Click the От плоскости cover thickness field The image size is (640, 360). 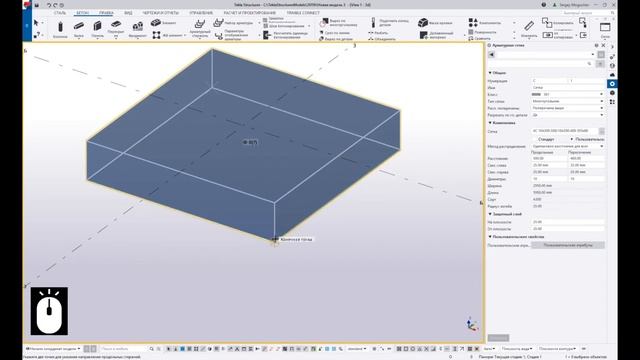click(x=568, y=229)
